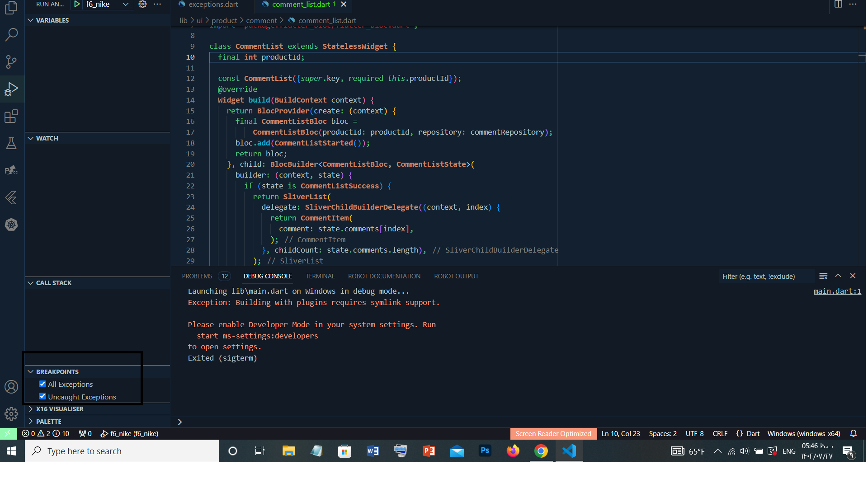Show errors and warnings count in status bar
Screen dimensions: 868x488
46,433
